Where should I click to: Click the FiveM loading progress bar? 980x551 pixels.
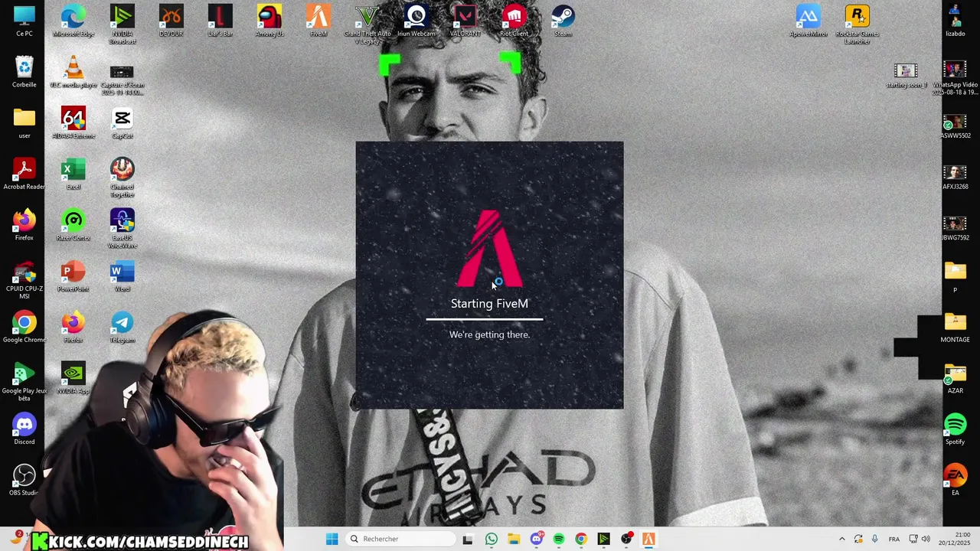coord(485,319)
